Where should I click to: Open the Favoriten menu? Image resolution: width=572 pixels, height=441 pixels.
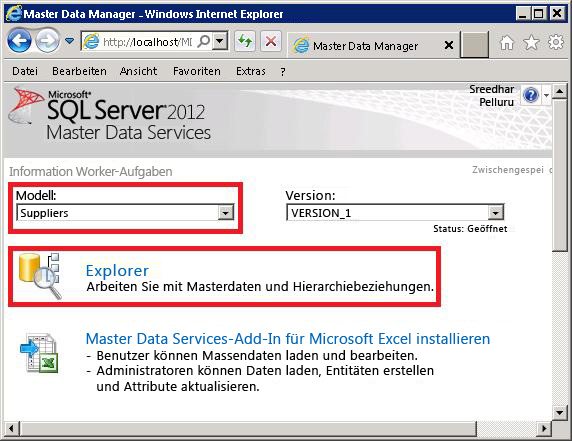click(x=197, y=71)
